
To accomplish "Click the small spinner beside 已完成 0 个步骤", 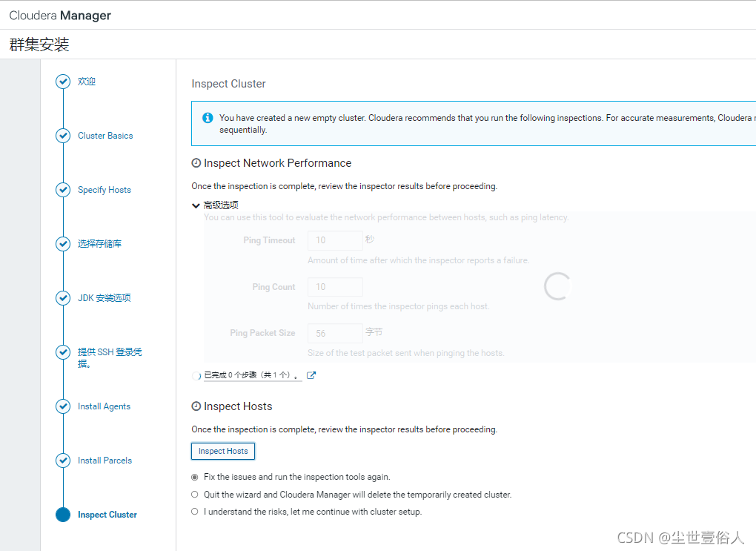I will 196,376.
